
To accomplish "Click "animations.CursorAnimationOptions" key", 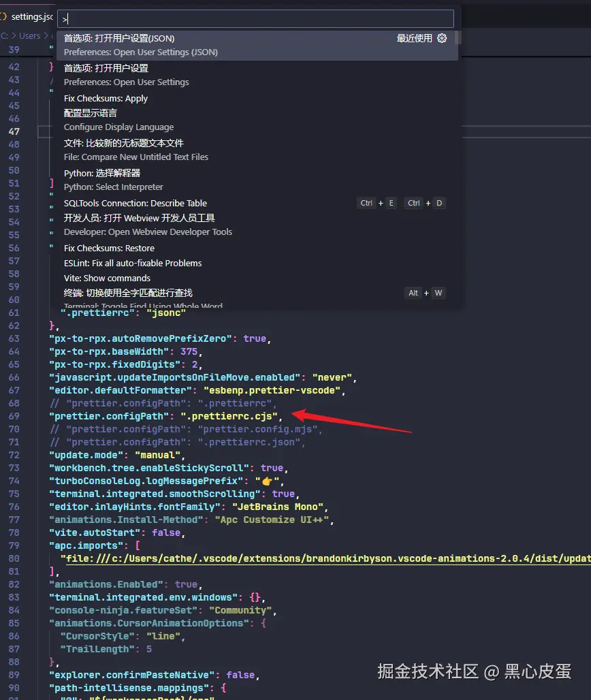I will click(x=149, y=623).
